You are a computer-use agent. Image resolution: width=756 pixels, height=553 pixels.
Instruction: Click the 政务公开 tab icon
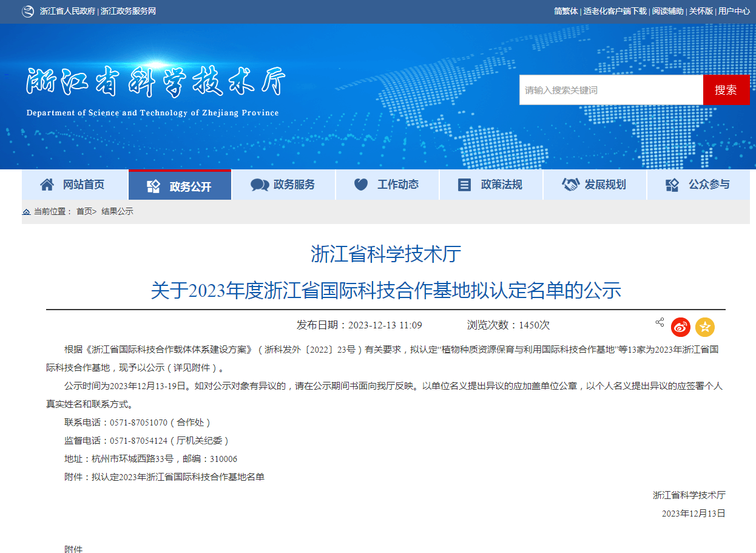pyautogui.click(x=154, y=186)
